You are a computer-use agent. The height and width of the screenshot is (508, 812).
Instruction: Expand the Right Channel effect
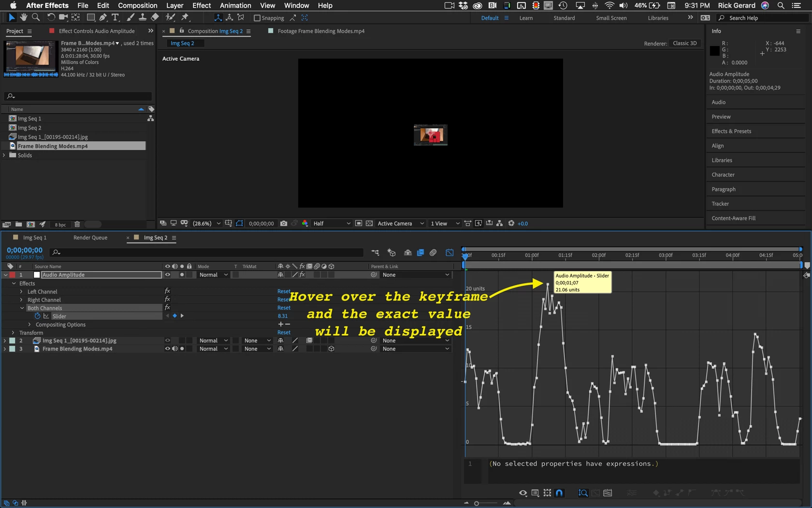(x=21, y=300)
